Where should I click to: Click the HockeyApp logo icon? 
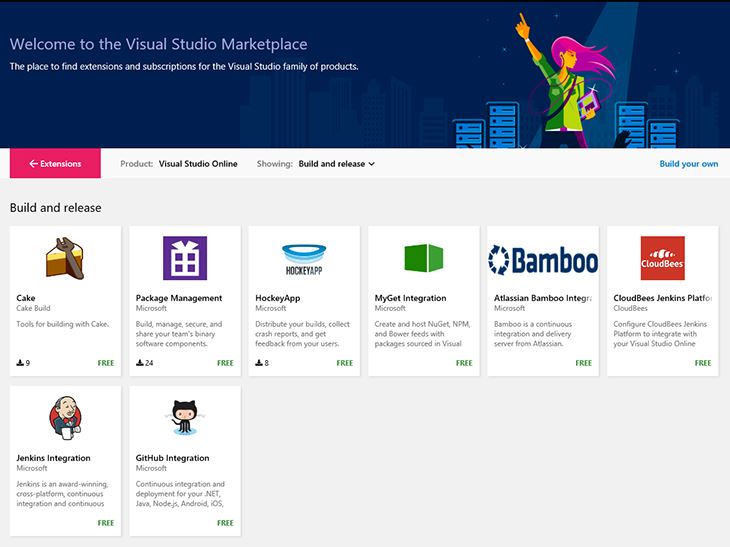pyautogui.click(x=304, y=259)
